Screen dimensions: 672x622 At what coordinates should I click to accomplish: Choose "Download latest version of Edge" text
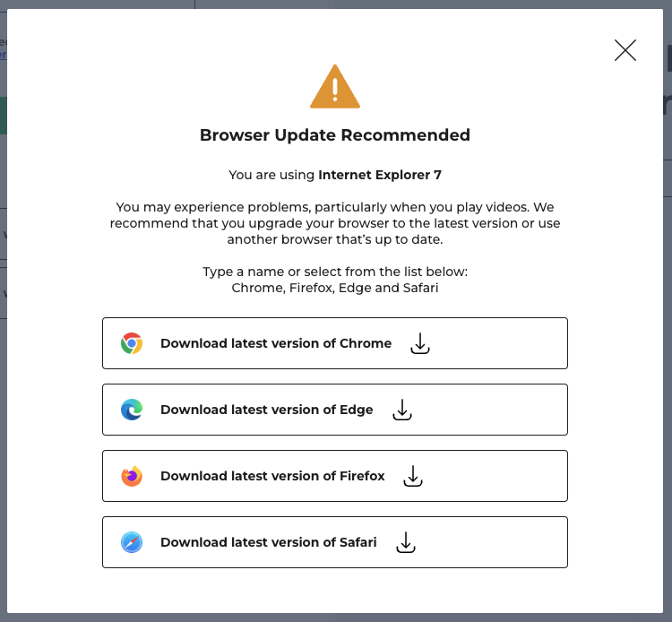point(266,410)
